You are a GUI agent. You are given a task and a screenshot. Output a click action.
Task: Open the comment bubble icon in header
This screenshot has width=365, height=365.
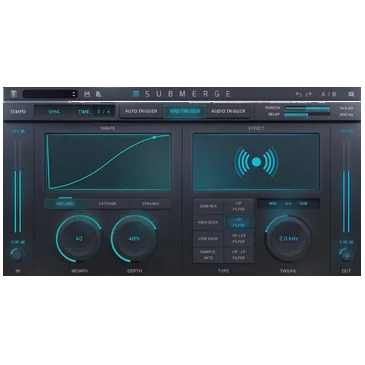pos(351,94)
